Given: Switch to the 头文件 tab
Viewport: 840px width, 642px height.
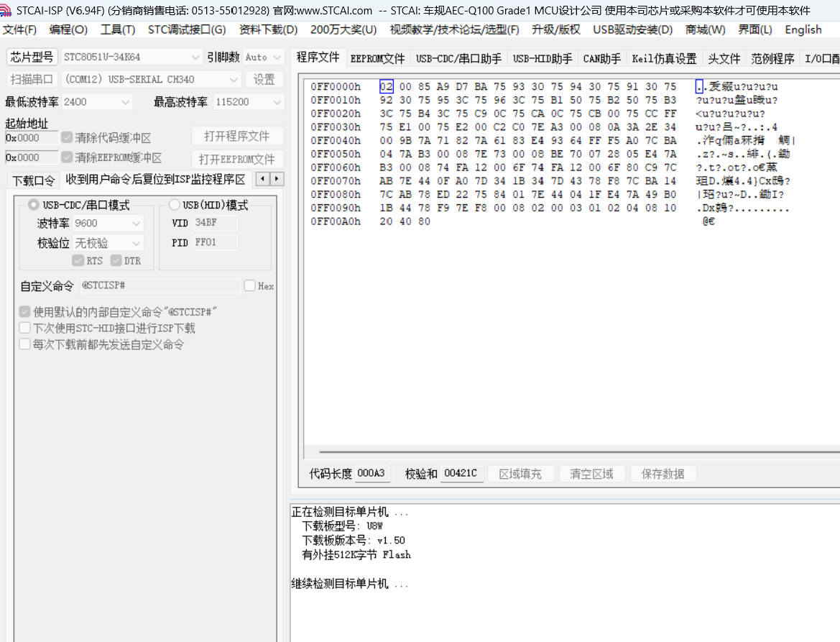Looking at the screenshot, I should pyautogui.click(x=724, y=58).
